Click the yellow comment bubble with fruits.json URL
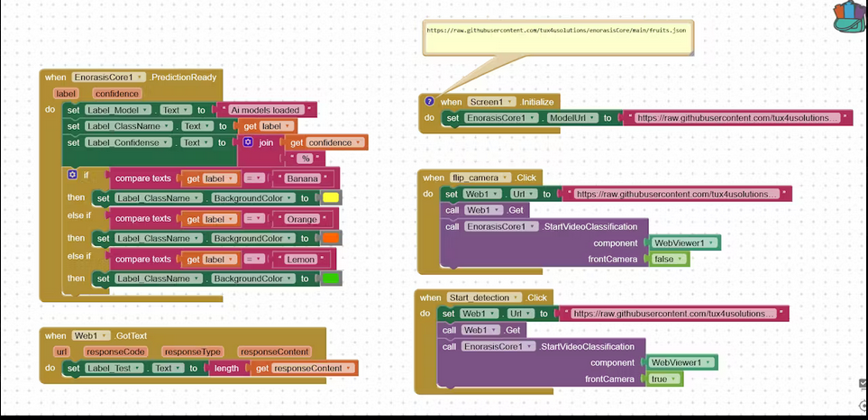 (x=557, y=38)
